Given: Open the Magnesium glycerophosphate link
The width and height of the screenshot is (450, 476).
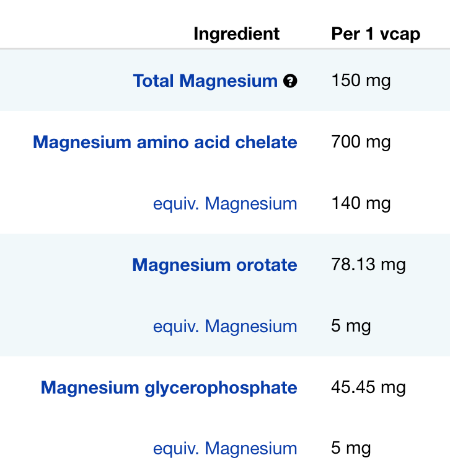Looking at the screenshot, I should [169, 388].
